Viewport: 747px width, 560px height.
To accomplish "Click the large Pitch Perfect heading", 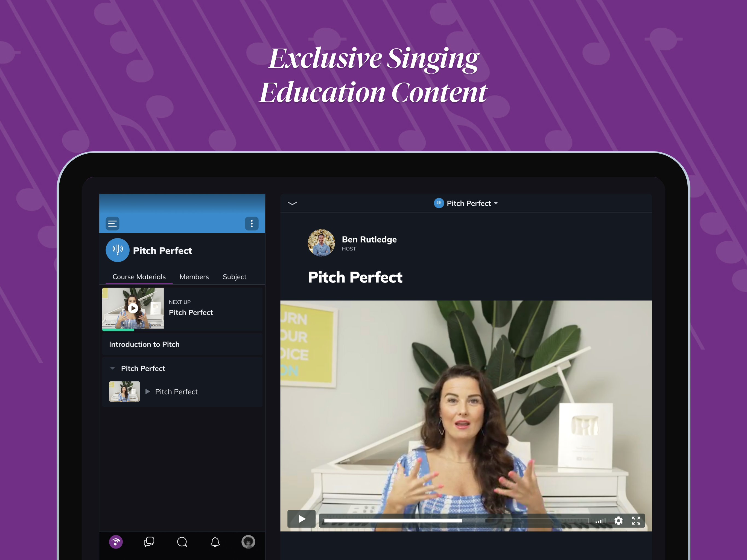I will click(x=355, y=277).
